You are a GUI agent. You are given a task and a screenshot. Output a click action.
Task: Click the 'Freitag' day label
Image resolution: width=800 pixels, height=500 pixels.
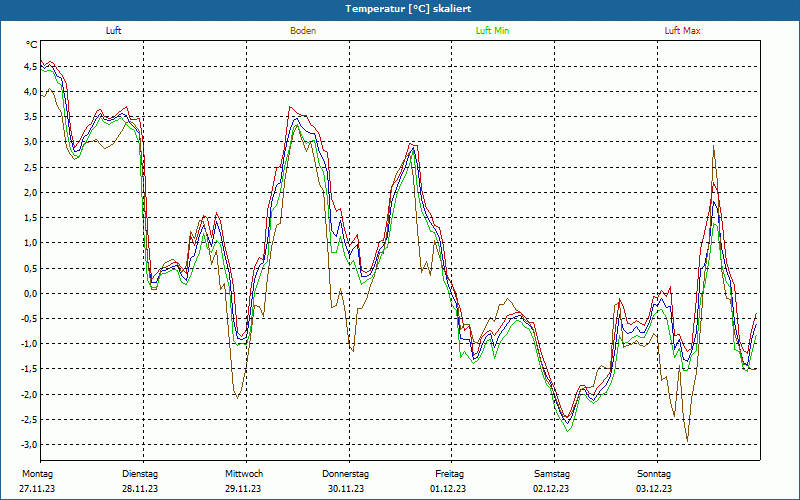tap(449, 474)
